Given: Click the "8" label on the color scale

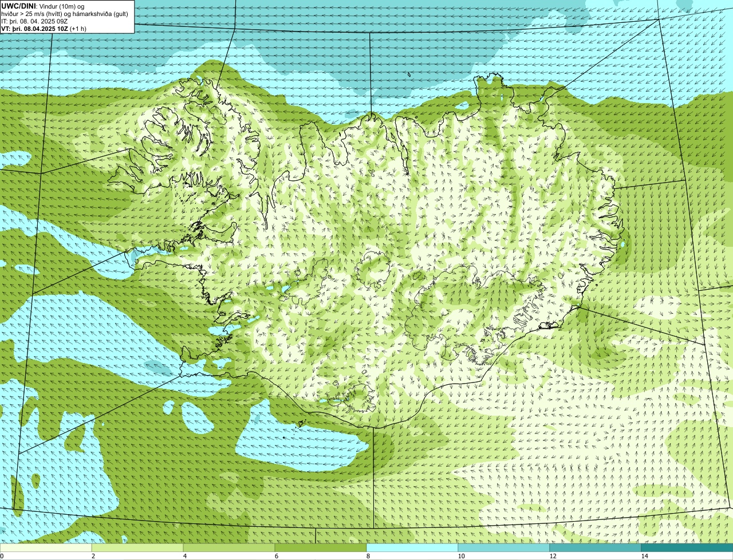Looking at the screenshot, I should (368, 556).
